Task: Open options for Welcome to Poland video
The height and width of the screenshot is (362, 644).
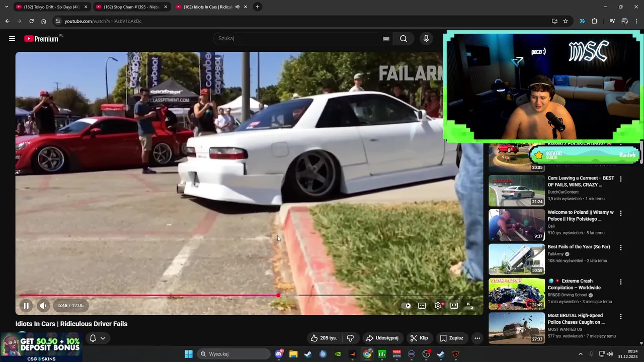Action: pyautogui.click(x=621, y=213)
